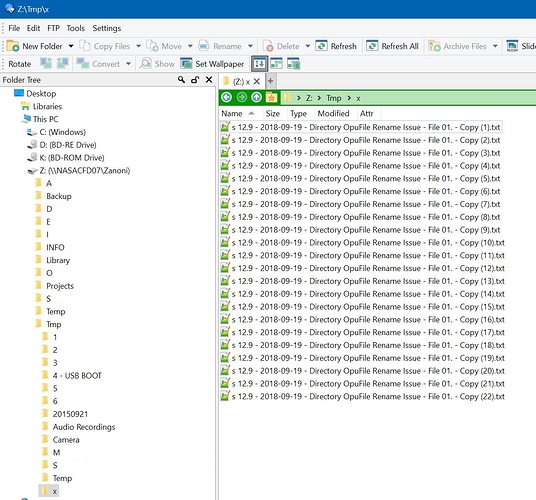Click the Copy Files toolbar button

click(x=105, y=46)
